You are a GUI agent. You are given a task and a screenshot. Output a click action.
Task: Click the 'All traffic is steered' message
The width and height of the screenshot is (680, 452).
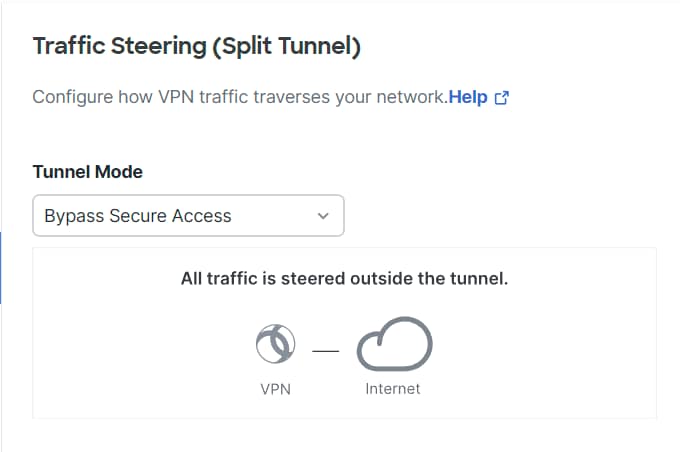344,278
